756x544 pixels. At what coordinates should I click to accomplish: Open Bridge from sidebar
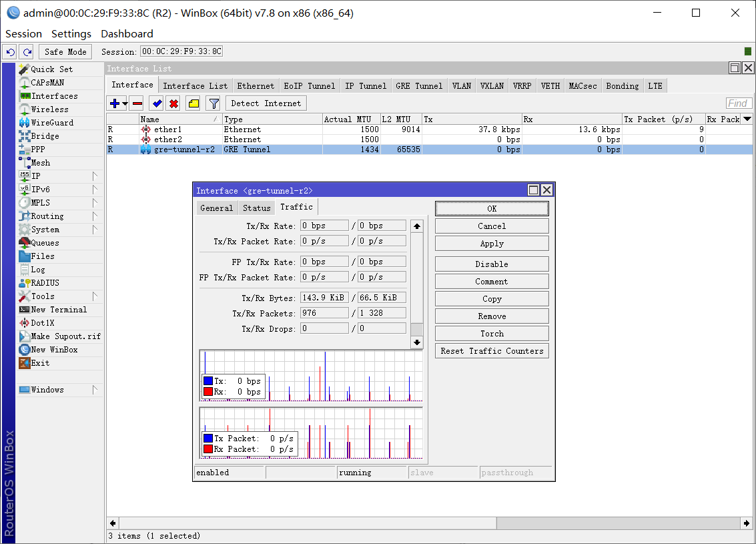[45, 136]
